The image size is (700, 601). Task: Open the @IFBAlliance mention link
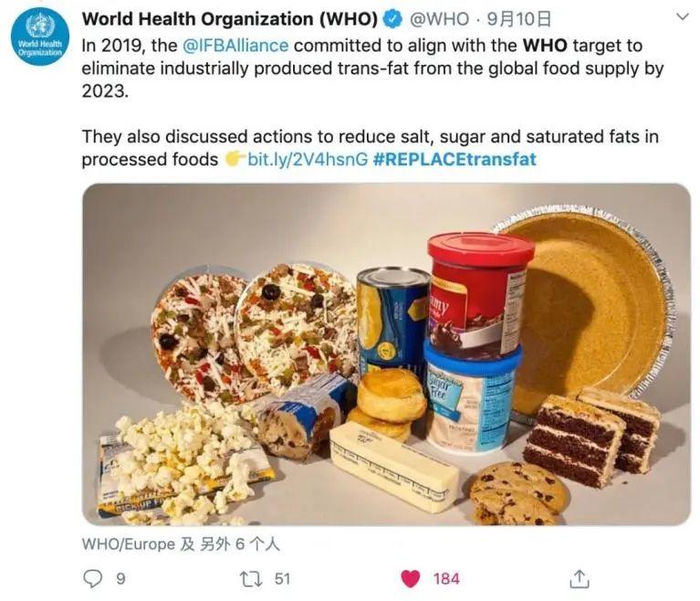pyautogui.click(x=235, y=46)
